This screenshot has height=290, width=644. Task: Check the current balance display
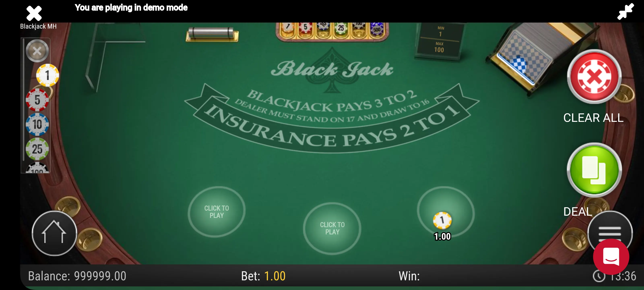coord(75,275)
